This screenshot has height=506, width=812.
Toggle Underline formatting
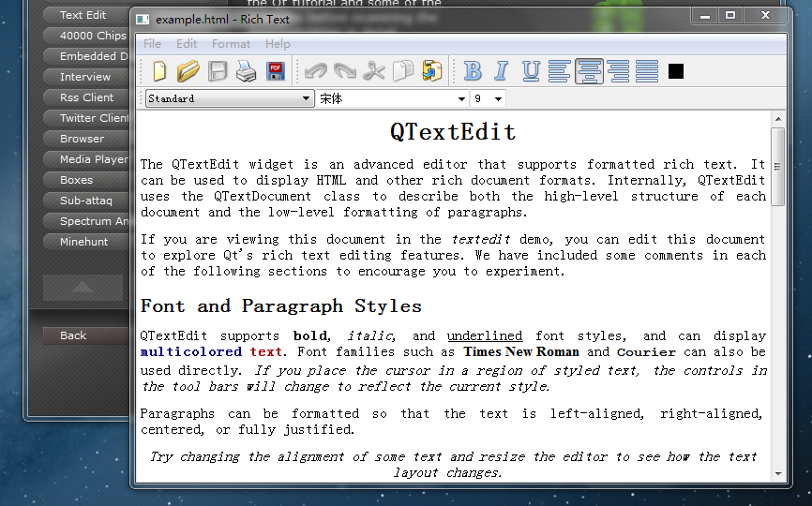click(x=531, y=71)
